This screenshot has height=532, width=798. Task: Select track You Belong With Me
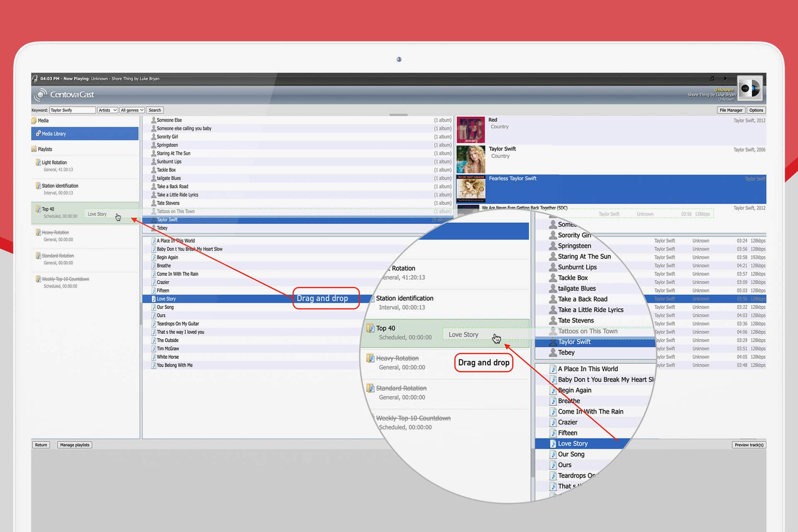[175, 365]
